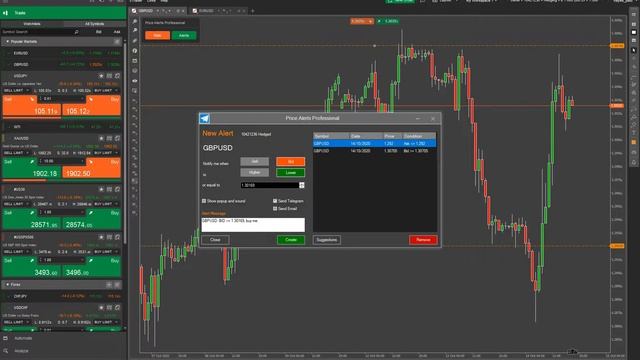The height and width of the screenshot is (360, 640).
Task: Click the Symbol Search magnifier icon
Action: (x=76, y=32)
